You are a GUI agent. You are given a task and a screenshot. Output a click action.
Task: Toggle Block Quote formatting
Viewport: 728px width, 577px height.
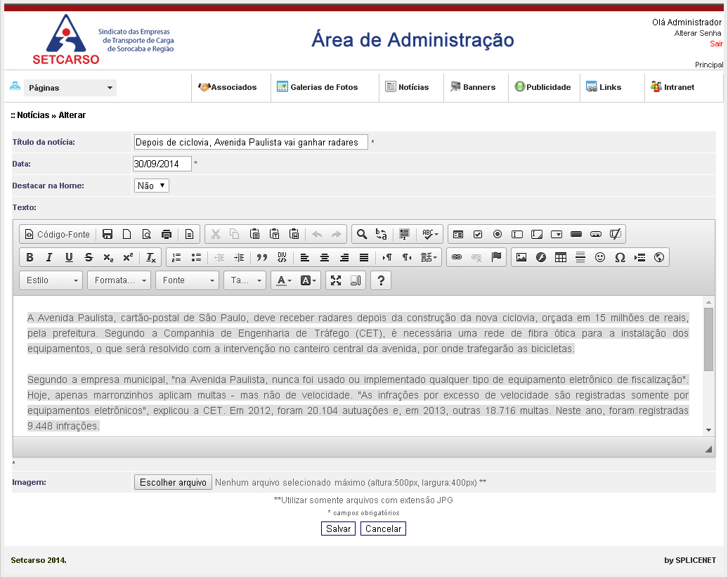pyautogui.click(x=262, y=257)
